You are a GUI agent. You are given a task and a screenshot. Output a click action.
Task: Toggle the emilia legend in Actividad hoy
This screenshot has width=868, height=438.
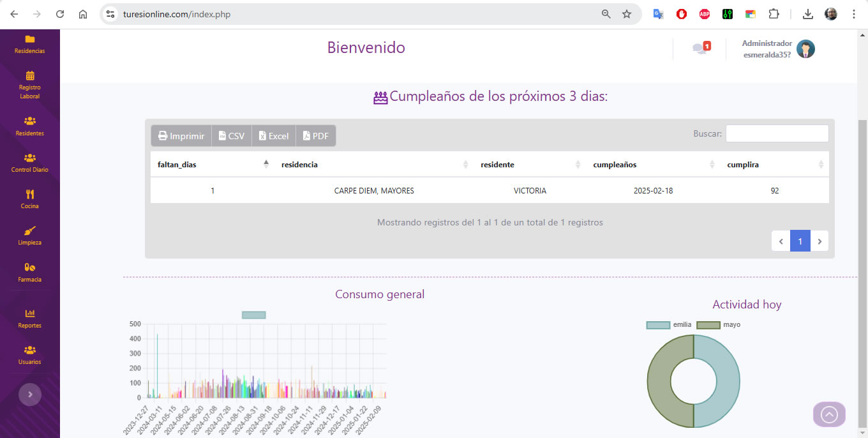(x=658, y=325)
